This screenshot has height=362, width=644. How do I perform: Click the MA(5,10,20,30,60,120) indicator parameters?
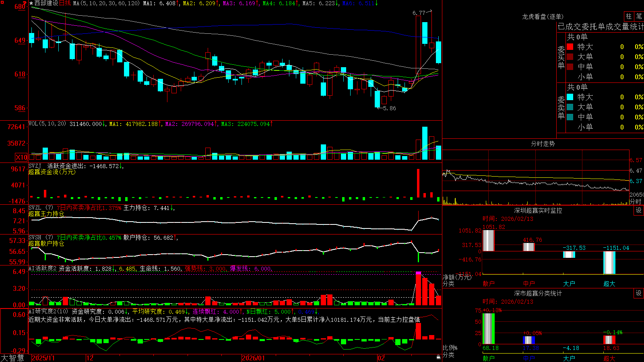coord(106,3)
